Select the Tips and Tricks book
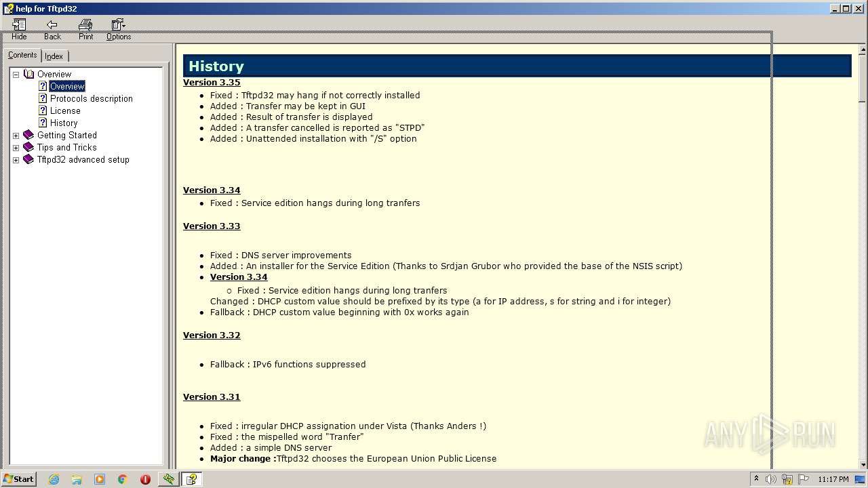 pyautogui.click(x=67, y=147)
